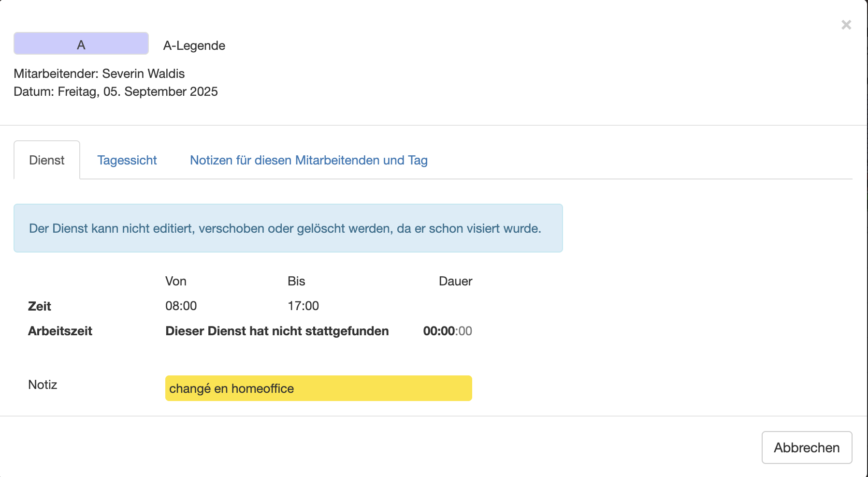Click the duration value 00:00:00
This screenshot has height=477, width=868.
448,331
